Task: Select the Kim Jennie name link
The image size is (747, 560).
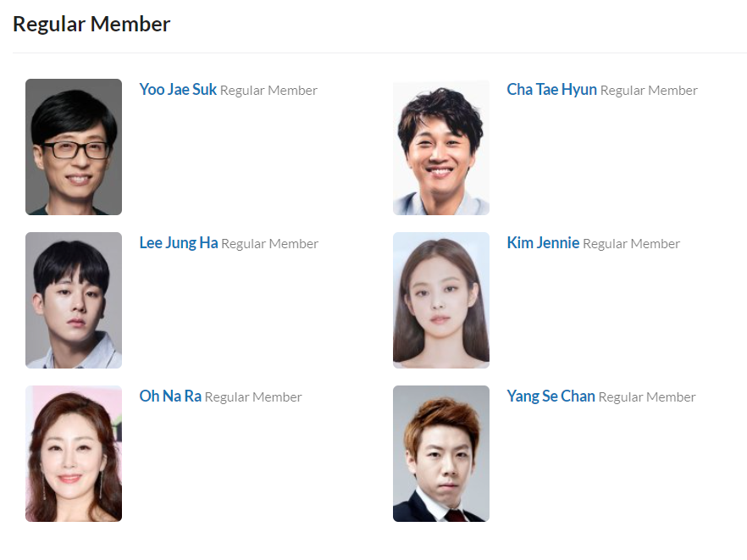Action: [x=543, y=243]
